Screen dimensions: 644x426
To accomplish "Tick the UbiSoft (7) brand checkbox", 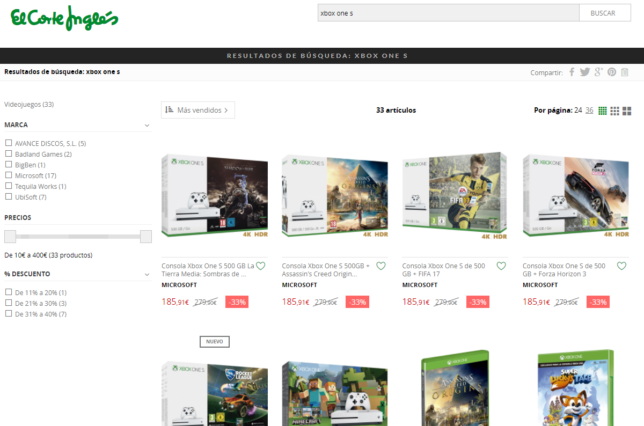I will (9, 197).
